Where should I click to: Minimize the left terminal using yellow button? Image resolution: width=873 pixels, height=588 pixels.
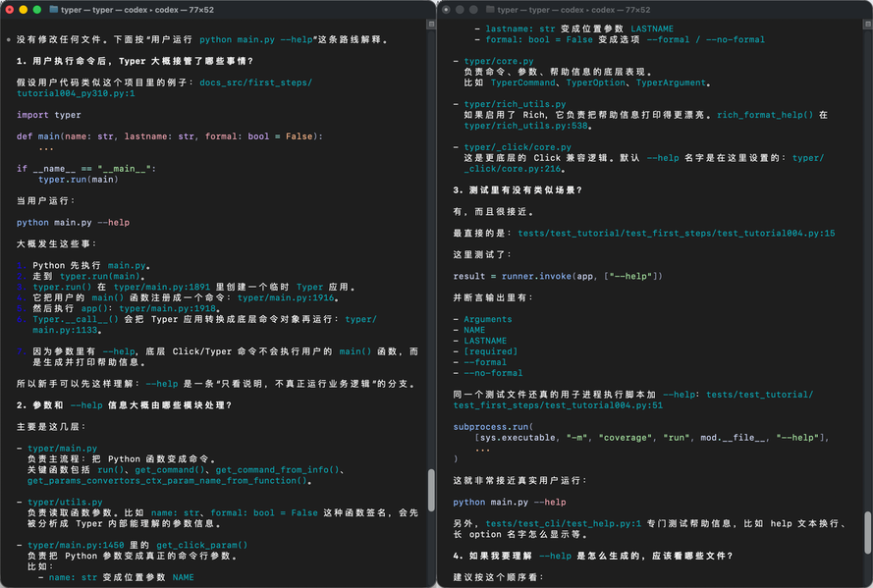tap(23, 10)
